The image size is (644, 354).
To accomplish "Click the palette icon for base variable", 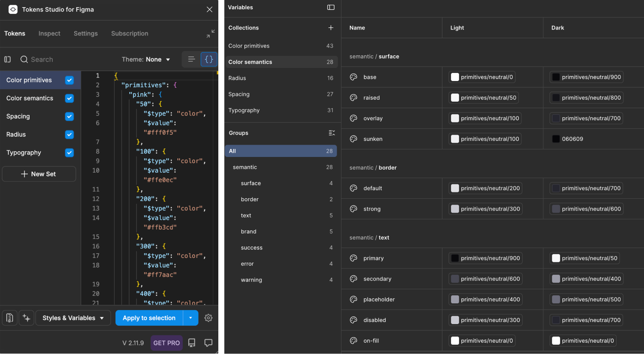I will click(354, 77).
